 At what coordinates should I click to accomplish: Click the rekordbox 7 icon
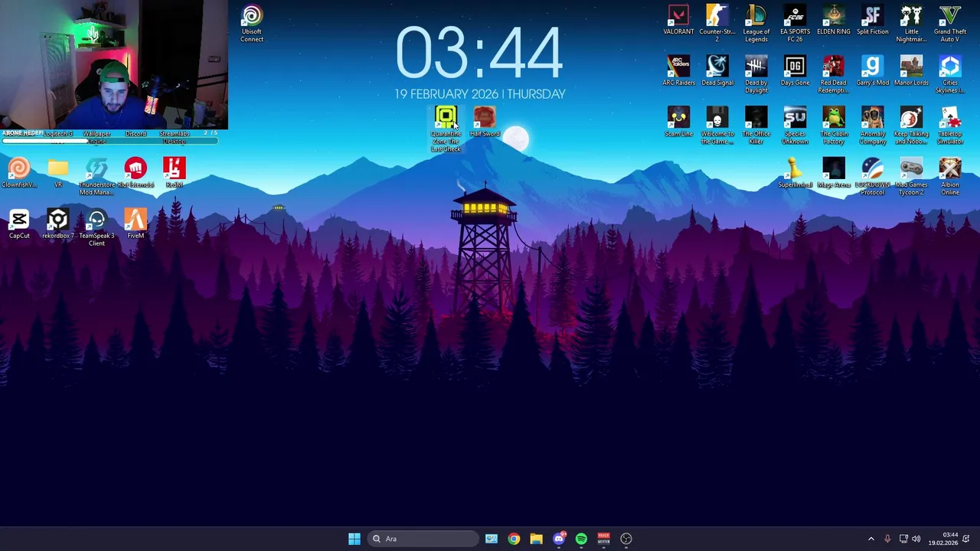click(58, 224)
